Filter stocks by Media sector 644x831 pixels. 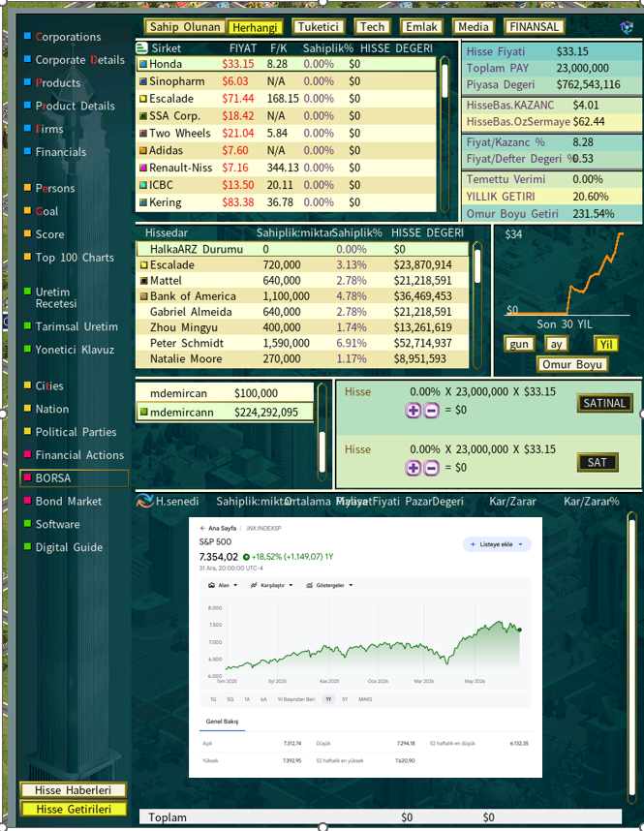tap(474, 26)
